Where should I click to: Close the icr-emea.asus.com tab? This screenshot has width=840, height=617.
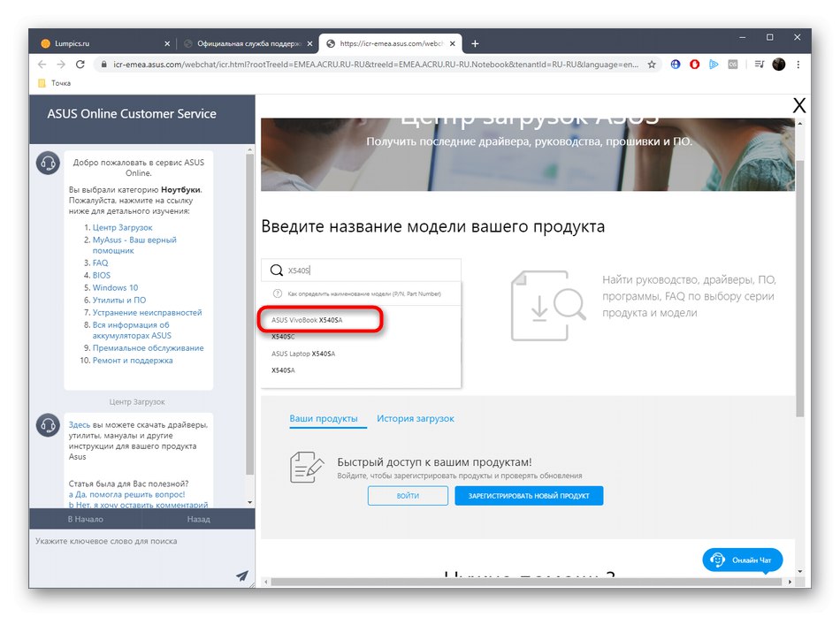(x=453, y=44)
